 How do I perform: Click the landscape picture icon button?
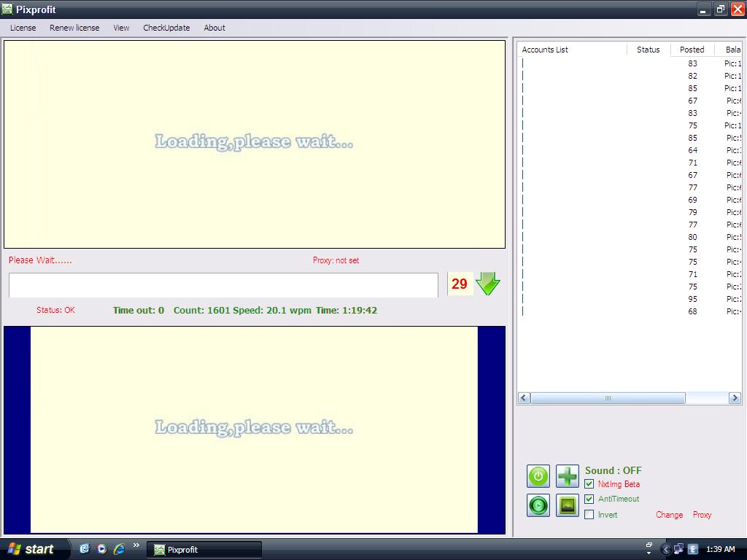point(568,505)
